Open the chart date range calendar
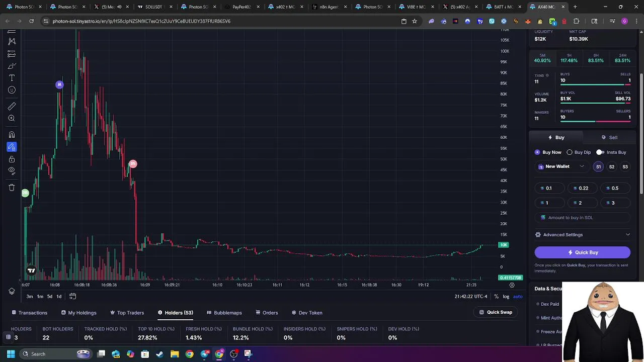 [x=72, y=296]
